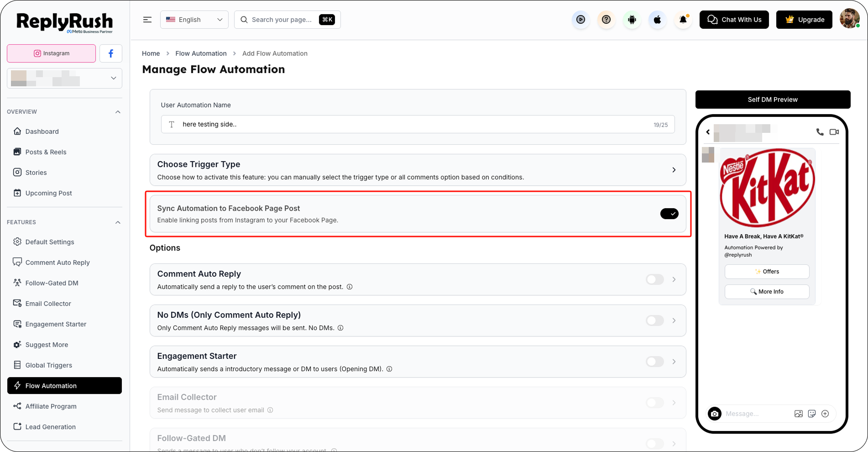Open the user profile avatar

tap(849, 19)
